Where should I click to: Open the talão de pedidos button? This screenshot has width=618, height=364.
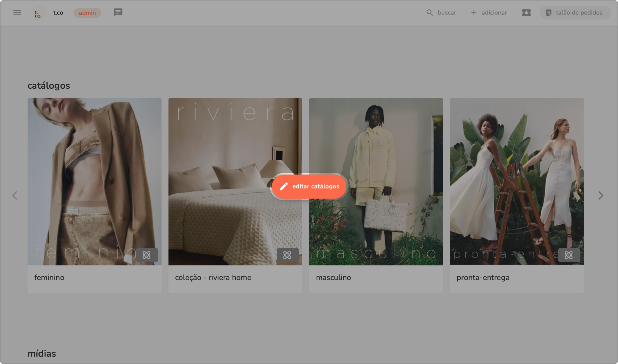coord(575,13)
